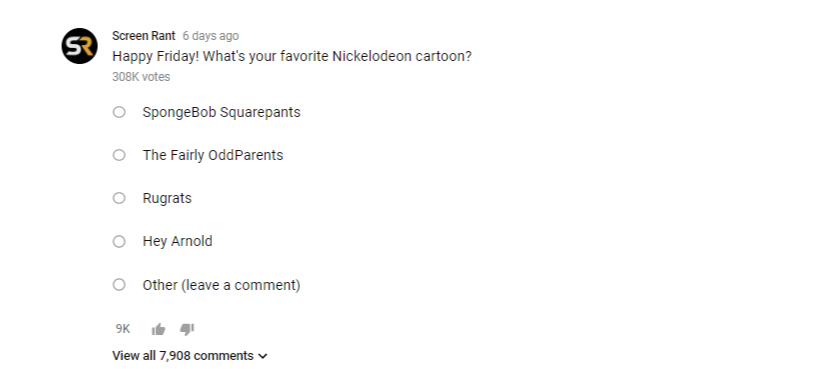This screenshot has height=369, width=815.
Task: Click the Screen Rant SR avatar logo
Action: (80, 46)
